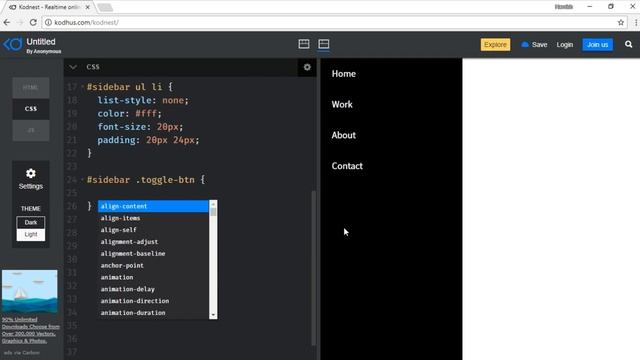Viewport: 640px width, 360px height.
Task: Go back with the browser back arrow
Action: [7, 22]
